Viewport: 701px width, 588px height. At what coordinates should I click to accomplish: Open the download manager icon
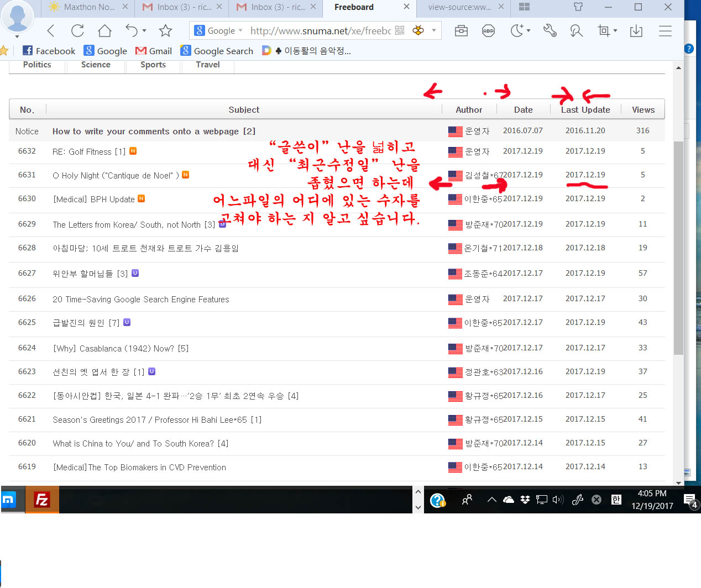tap(636, 31)
